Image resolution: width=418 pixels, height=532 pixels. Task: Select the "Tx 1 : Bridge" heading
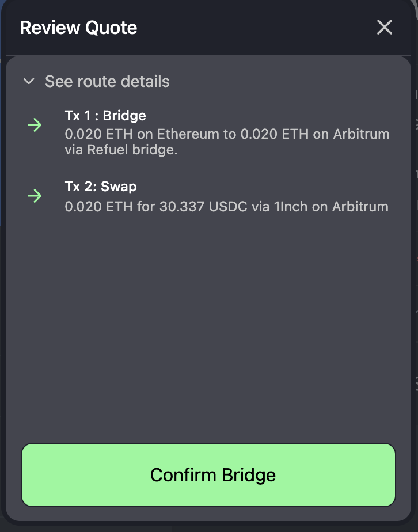105,116
